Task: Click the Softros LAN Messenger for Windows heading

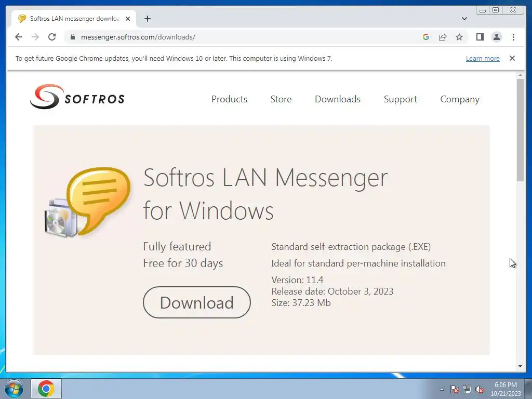Action: click(265, 194)
